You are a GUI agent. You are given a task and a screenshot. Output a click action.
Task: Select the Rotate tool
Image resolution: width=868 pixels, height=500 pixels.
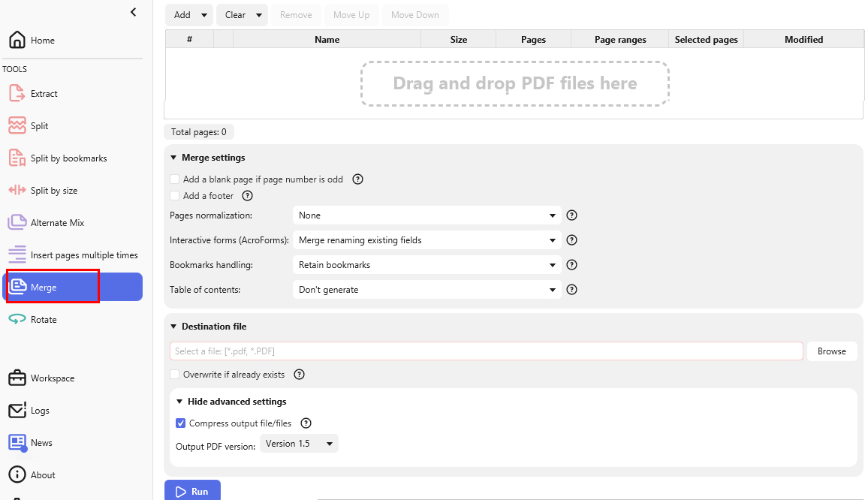(43, 319)
